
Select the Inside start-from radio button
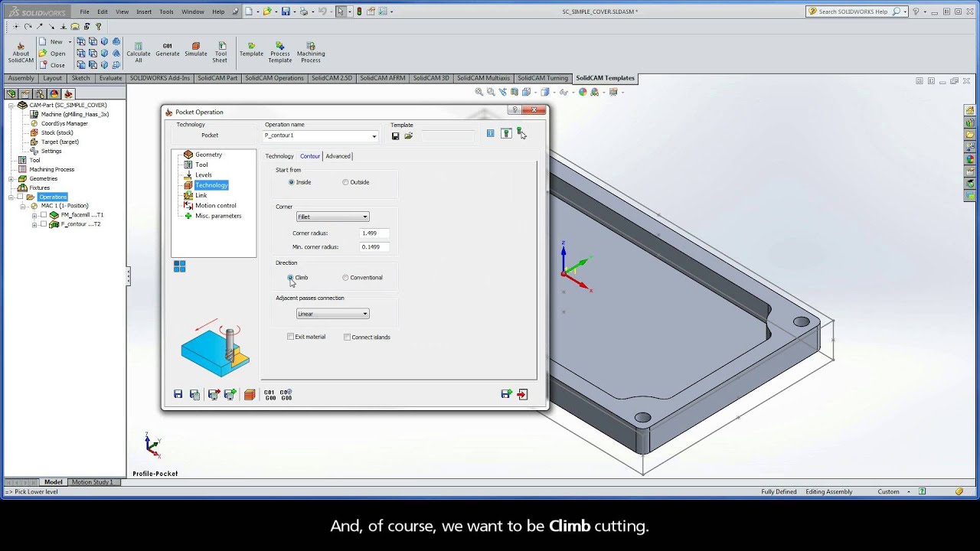coord(291,182)
